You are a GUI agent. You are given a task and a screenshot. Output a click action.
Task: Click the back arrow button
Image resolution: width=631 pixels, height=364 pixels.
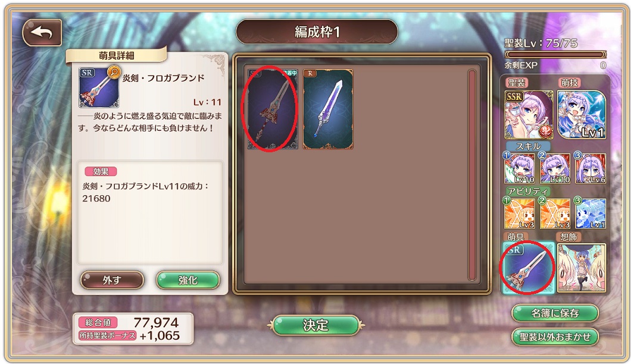(42, 32)
